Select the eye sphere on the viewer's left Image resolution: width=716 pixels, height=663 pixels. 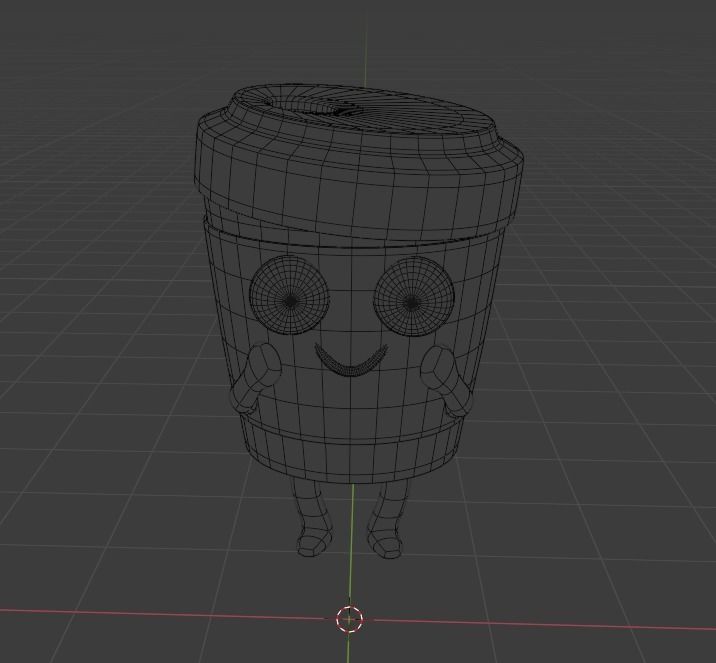click(x=290, y=295)
